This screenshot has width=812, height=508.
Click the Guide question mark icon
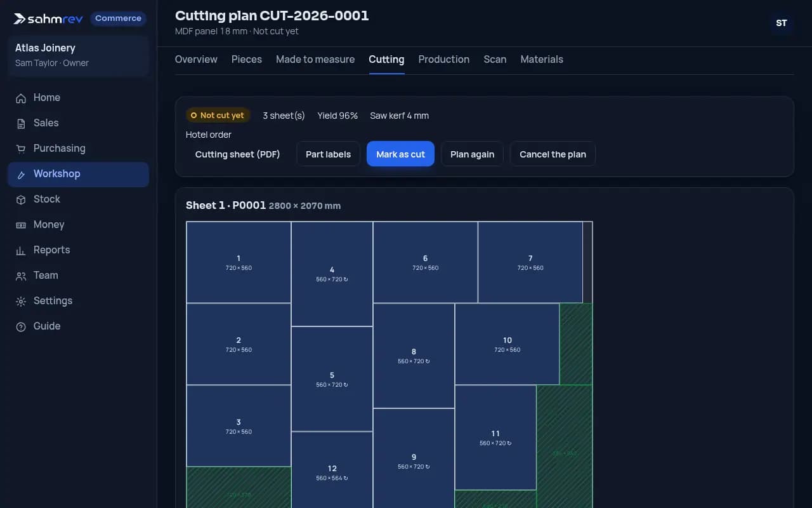click(21, 326)
